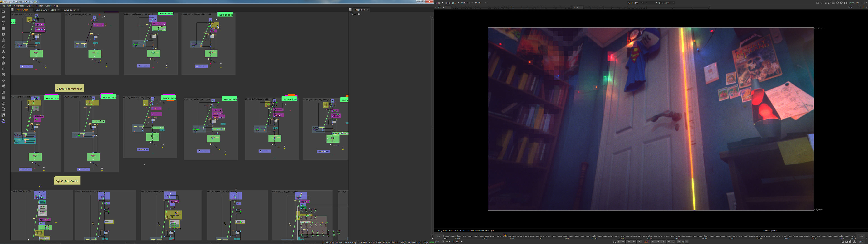The width and height of the screenshot is (868, 244).
Task: Open the Transform nodes four-arrow icon menu
Action: click(x=3, y=57)
